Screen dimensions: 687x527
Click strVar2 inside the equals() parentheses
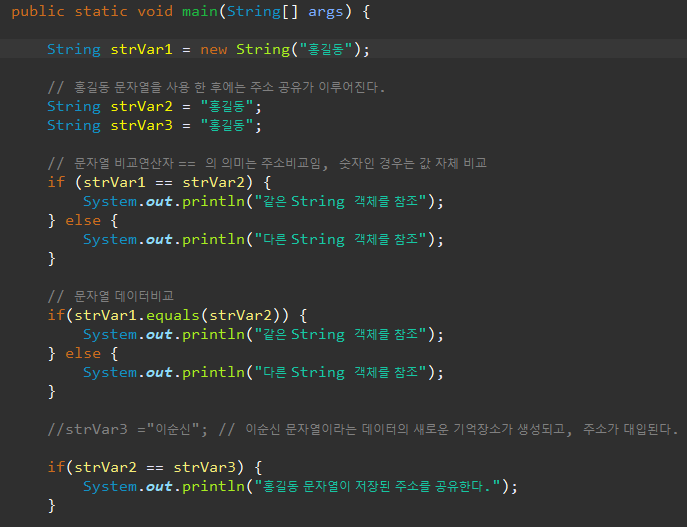[240, 315]
